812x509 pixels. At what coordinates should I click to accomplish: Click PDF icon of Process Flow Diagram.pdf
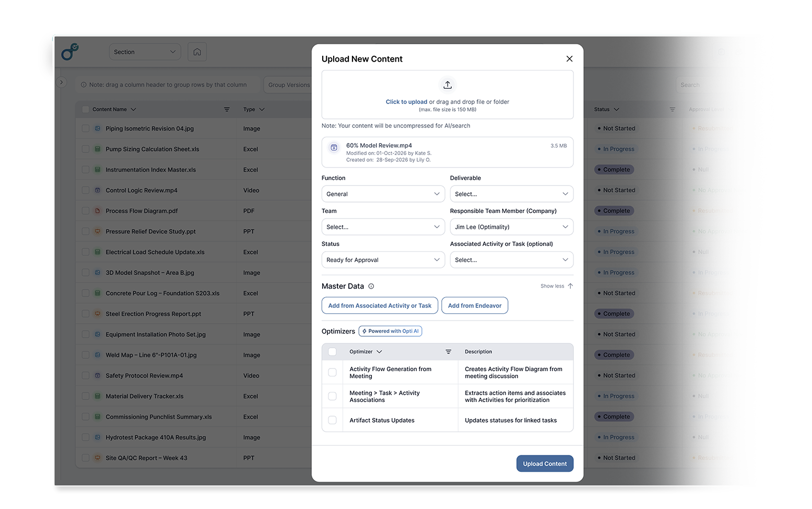[98, 211]
